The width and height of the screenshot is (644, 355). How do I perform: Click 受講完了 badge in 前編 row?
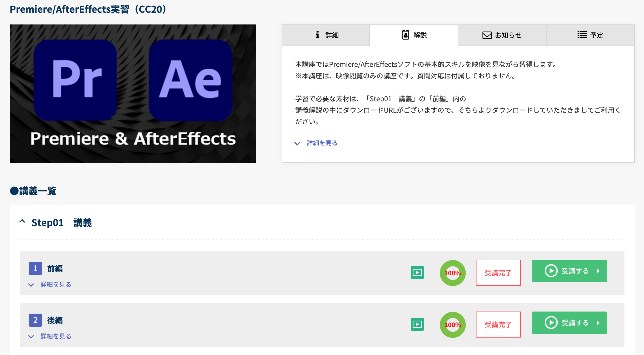coord(498,273)
